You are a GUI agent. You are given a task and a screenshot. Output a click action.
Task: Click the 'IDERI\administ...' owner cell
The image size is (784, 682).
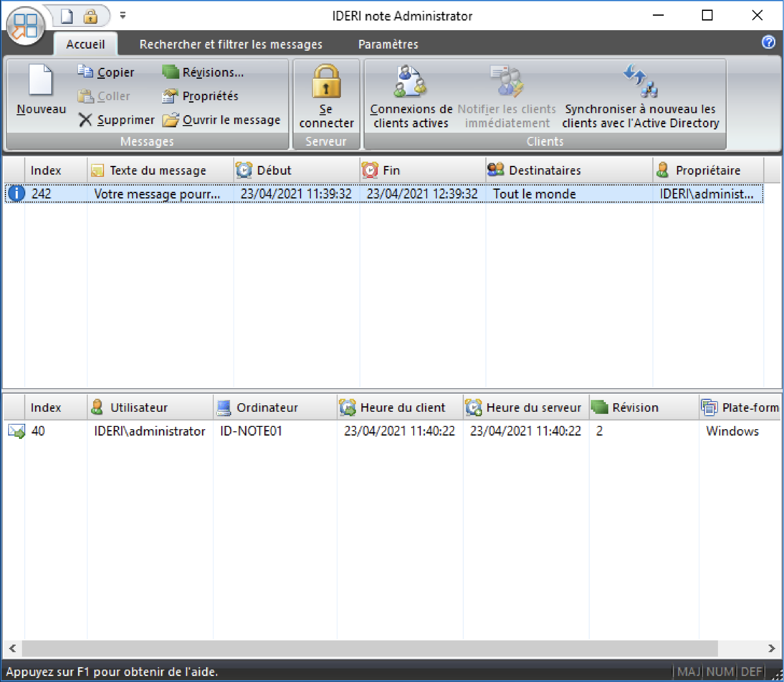[x=707, y=194]
